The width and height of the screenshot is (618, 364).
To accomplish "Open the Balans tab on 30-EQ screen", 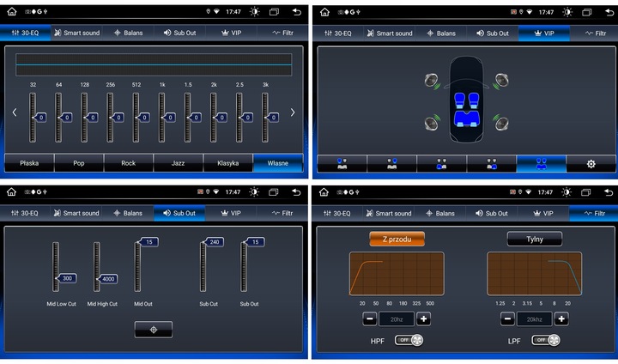I will [128, 33].
